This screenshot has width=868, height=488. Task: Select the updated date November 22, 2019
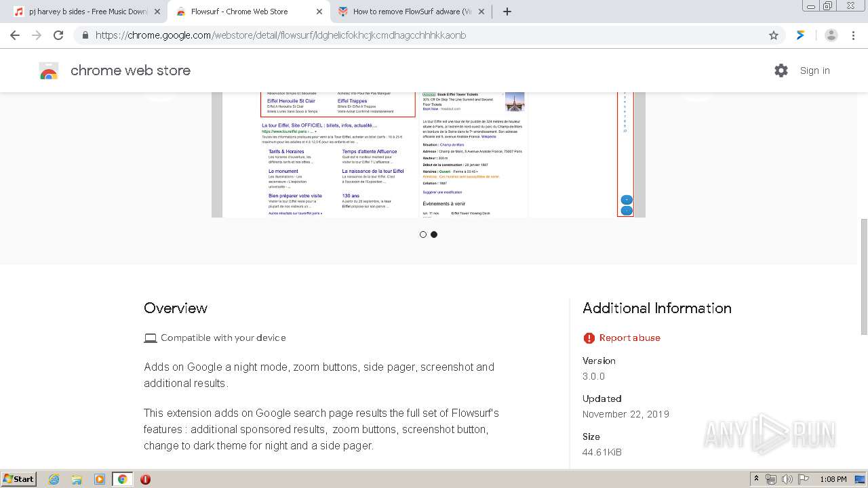626,414
